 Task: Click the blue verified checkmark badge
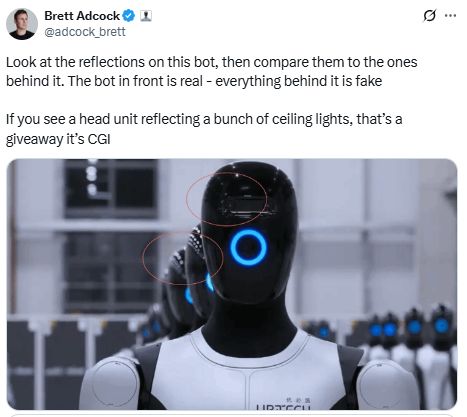(x=129, y=16)
